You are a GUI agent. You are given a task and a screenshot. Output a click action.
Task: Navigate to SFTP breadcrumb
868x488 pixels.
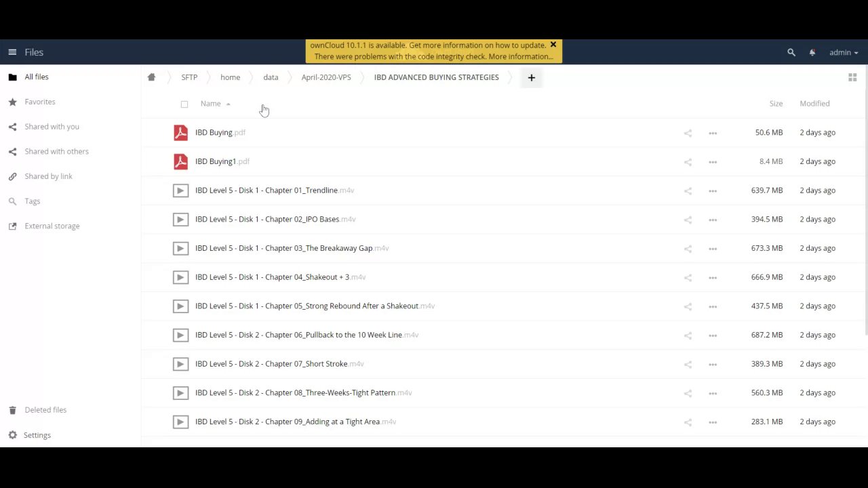(189, 77)
